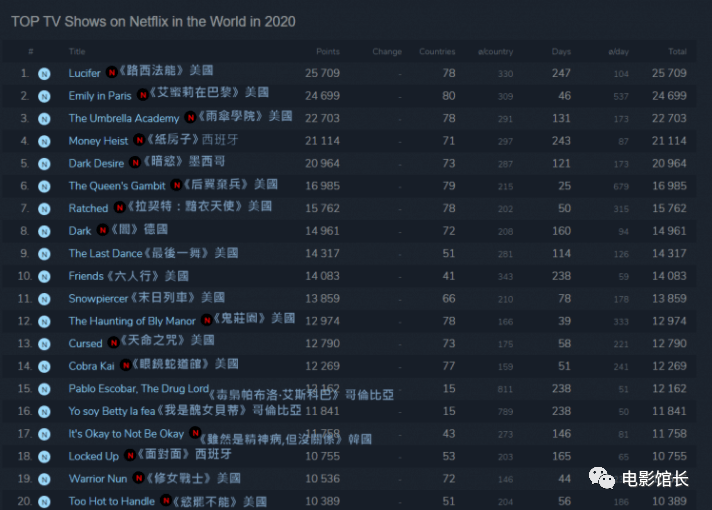Click the Points column header

pyautogui.click(x=328, y=51)
